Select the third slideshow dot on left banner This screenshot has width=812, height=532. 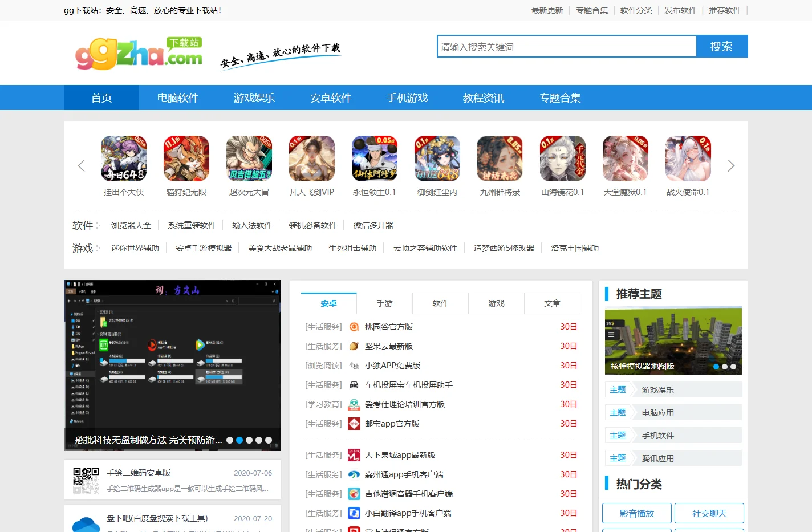point(249,440)
